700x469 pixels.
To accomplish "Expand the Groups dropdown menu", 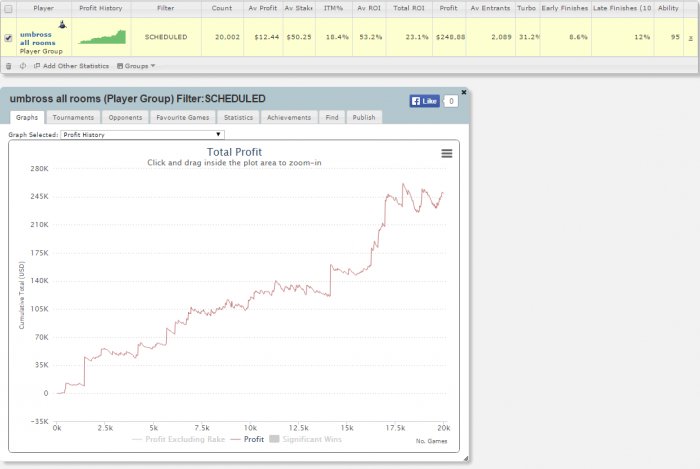I will [x=136, y=66].
